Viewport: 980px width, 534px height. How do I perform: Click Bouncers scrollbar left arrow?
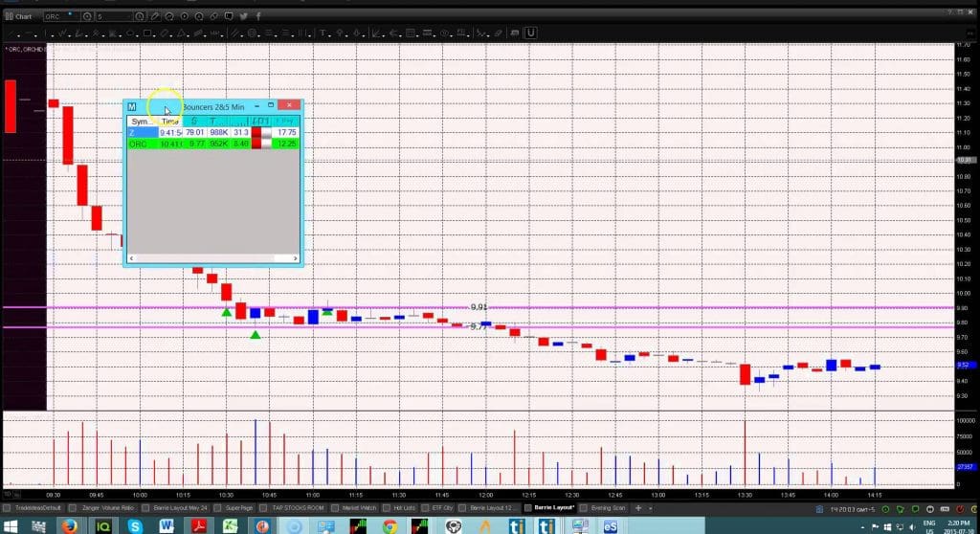(131, 258)
